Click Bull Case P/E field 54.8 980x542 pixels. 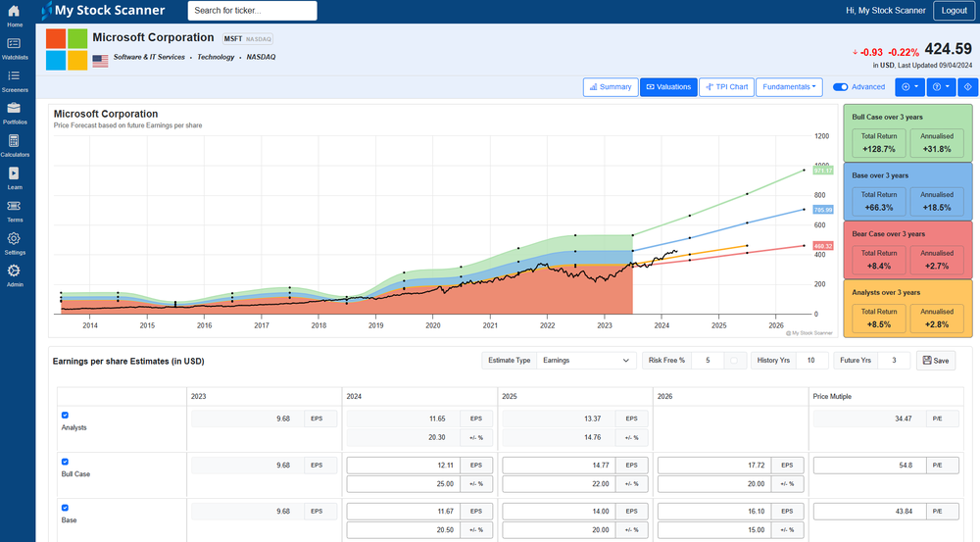click(870, 466)
